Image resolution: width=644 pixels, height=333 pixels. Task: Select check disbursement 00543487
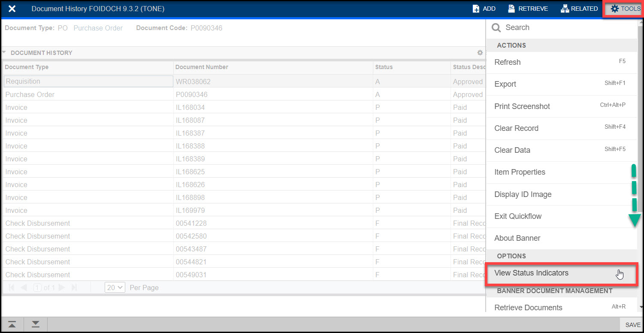point(191,249)
